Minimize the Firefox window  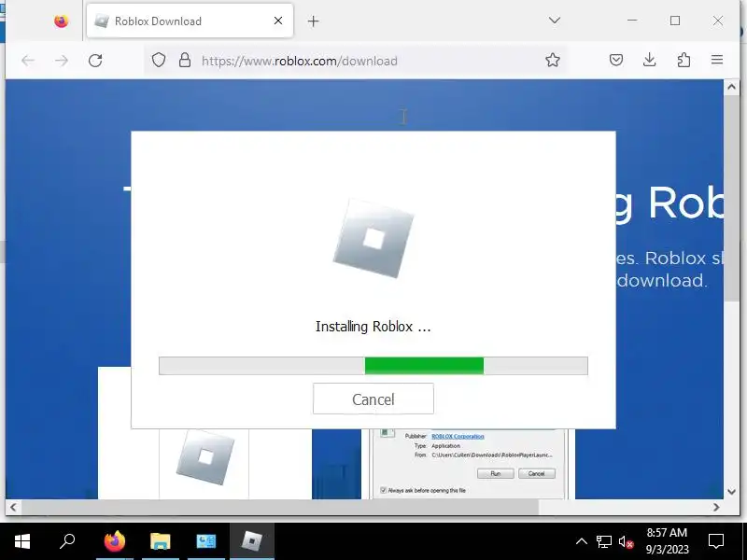pos(632,21)
